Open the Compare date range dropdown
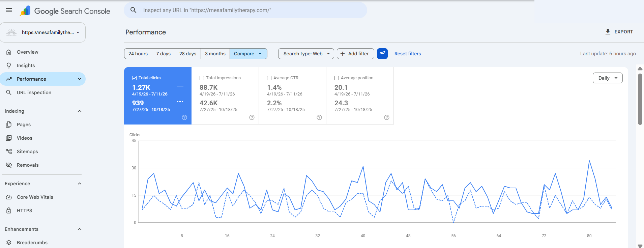644x248 pixels. pyautogui.click(x=248, y=54)
